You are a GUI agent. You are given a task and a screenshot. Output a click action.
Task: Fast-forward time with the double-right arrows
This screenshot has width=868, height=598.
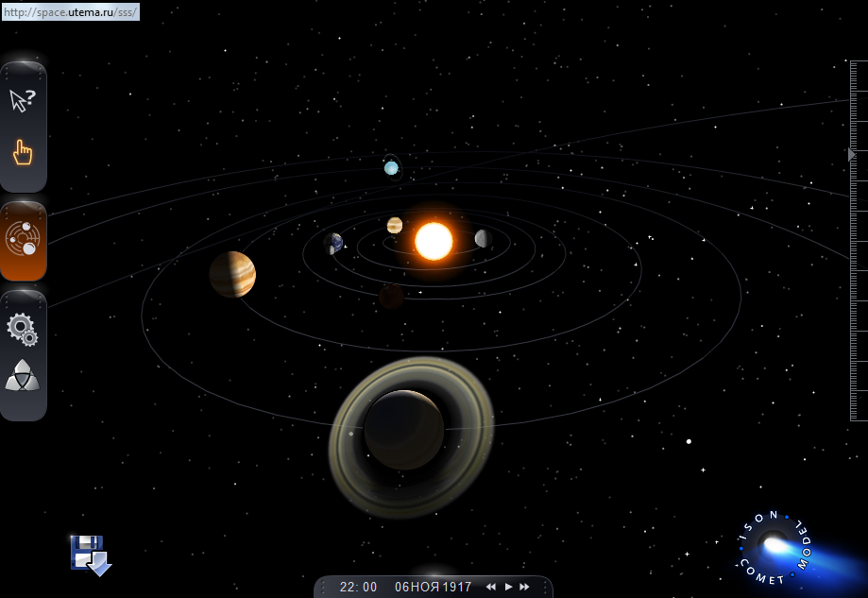click(525, 587)
